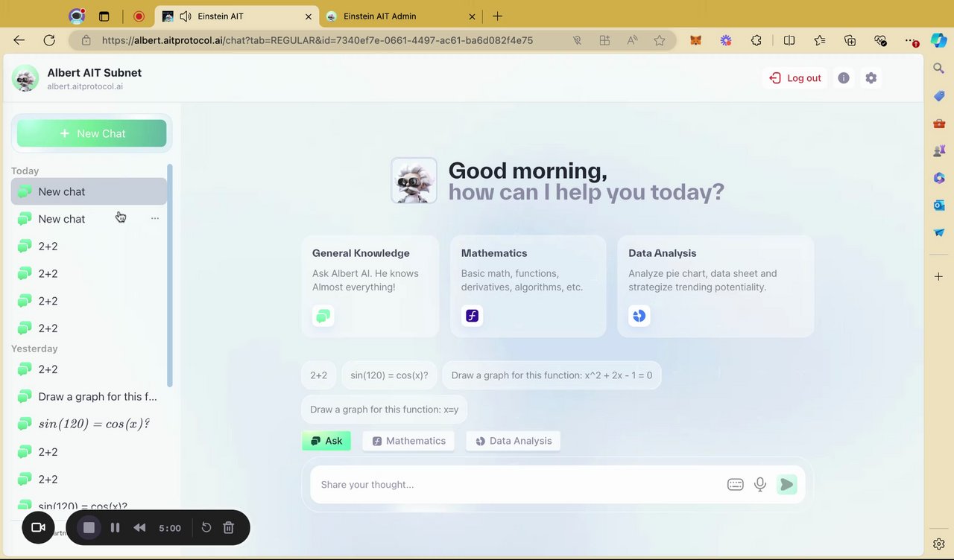This screenshot has width=954, height=560.
Task: Delete recording with the trash icon
Action: click(x=229, y=527)
